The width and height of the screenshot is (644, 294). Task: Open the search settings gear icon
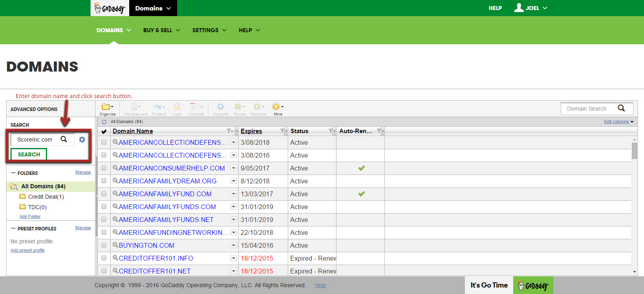82,140
